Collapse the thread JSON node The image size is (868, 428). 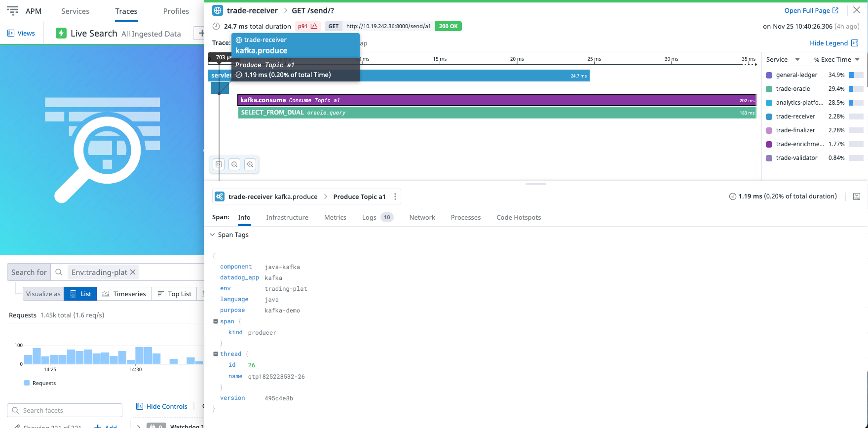click(x=216, y=354)
